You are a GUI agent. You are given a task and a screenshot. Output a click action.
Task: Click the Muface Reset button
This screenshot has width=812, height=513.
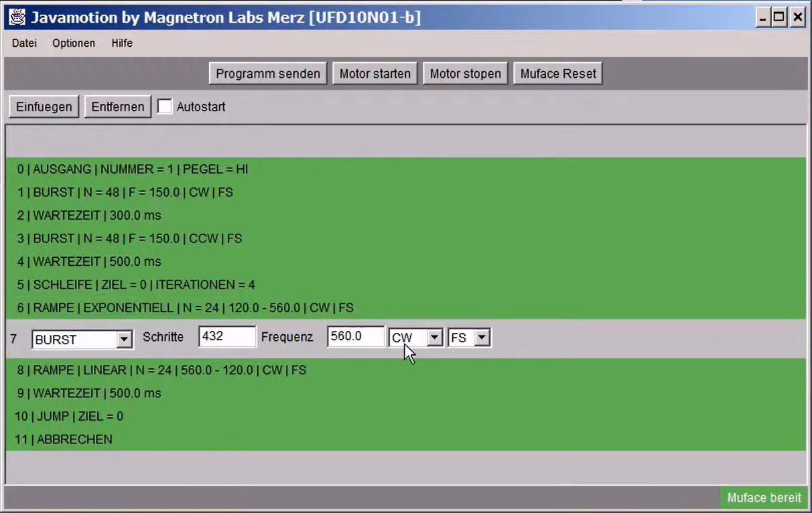tap(558, 74)
